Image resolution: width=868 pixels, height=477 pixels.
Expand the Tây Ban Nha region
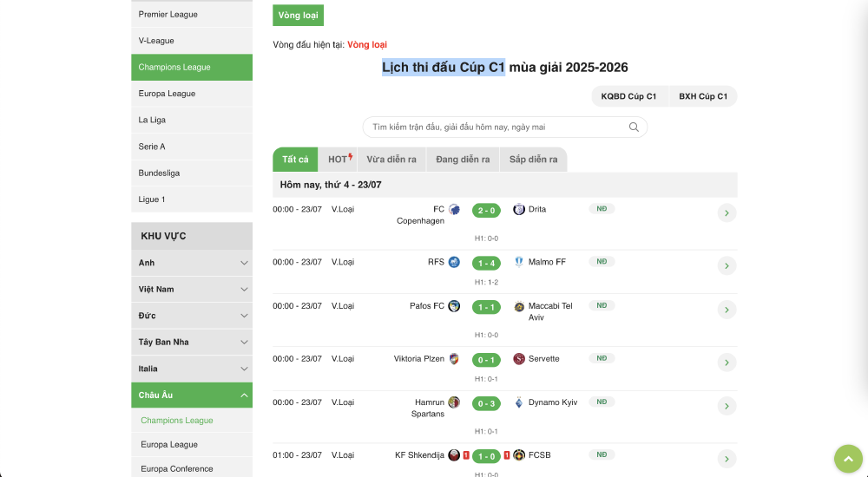244,342
